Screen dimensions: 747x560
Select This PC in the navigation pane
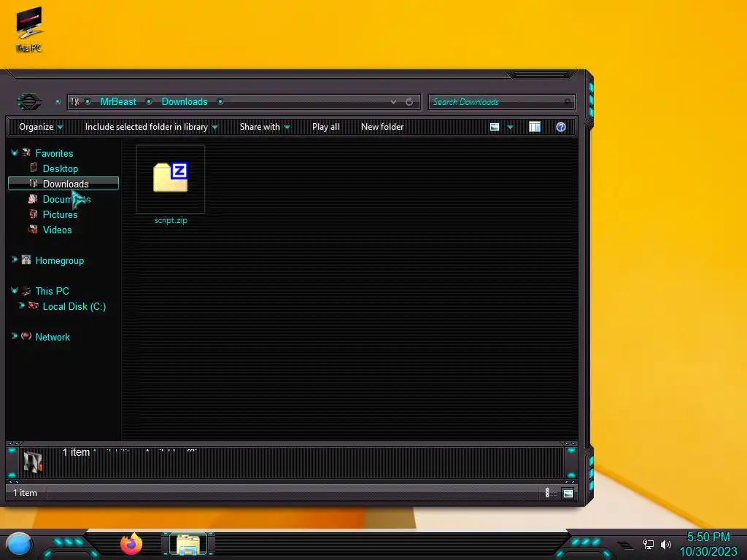point(53,291)
